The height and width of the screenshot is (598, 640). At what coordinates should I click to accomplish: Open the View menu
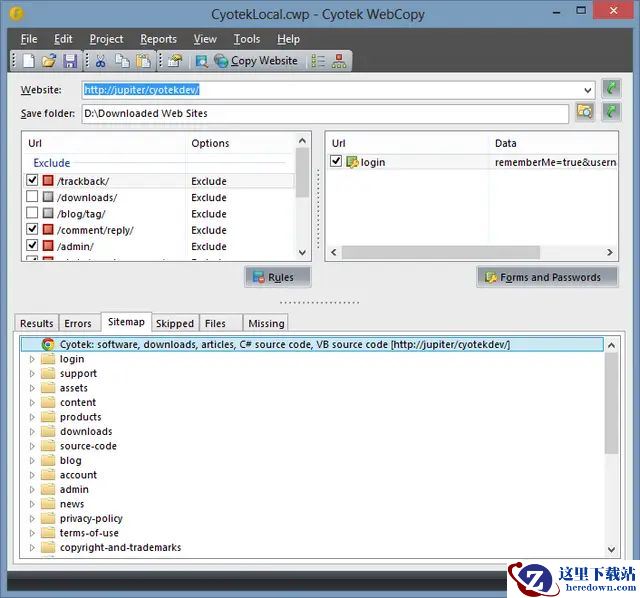point(205,39)
